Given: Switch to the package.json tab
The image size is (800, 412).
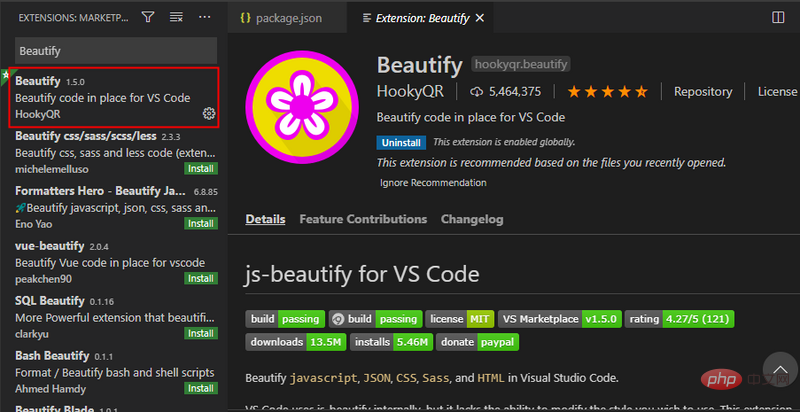Looking at the screenshot, I should tap(289, 17).
